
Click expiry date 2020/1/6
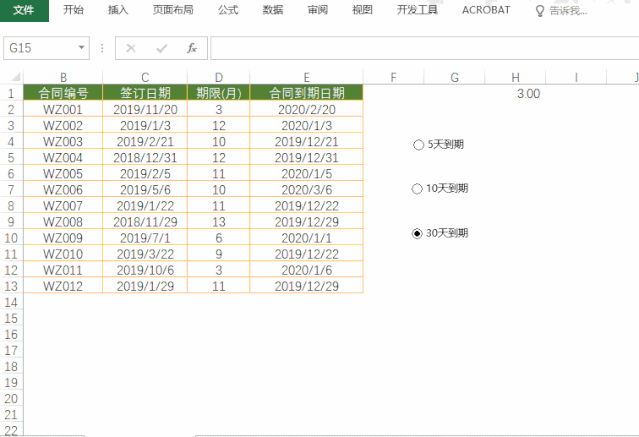306,270
